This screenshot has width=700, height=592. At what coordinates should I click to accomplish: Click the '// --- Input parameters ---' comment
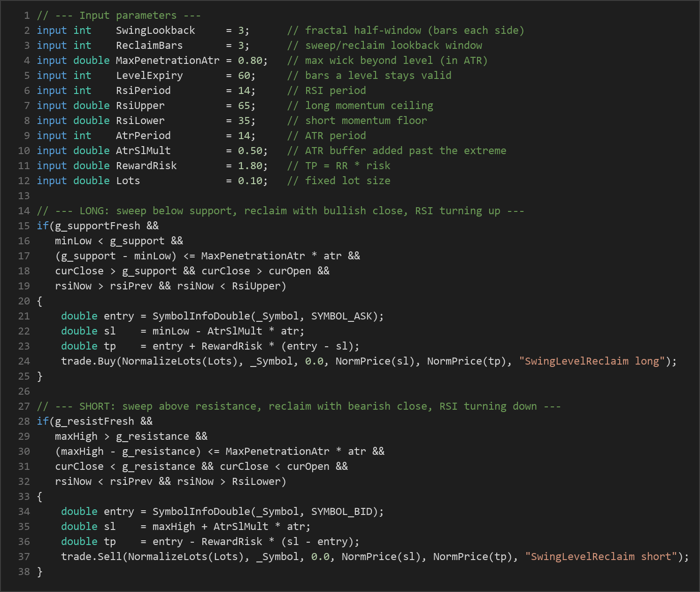(x=119, y=16)
